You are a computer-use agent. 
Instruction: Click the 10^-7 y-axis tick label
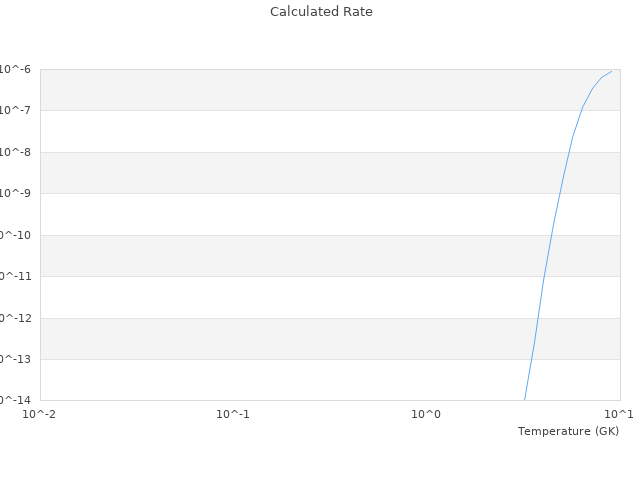pos(16,110)
